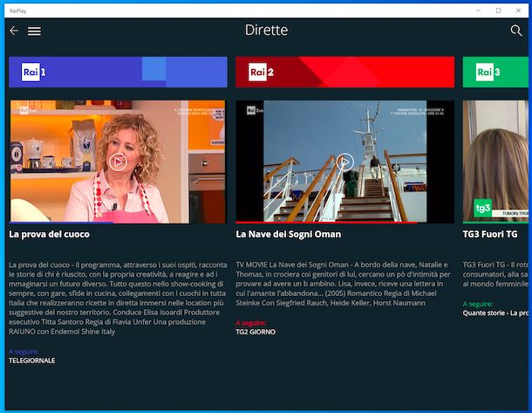This screenshot has width=532, height=413.
Task: Select the Rai 2 channel banner
Action: (345, 72)
